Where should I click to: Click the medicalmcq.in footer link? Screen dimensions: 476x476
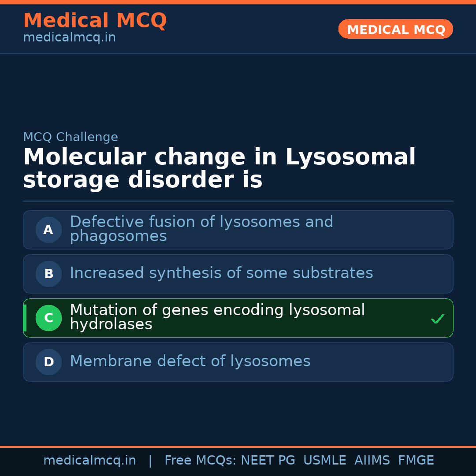point(89,461)
